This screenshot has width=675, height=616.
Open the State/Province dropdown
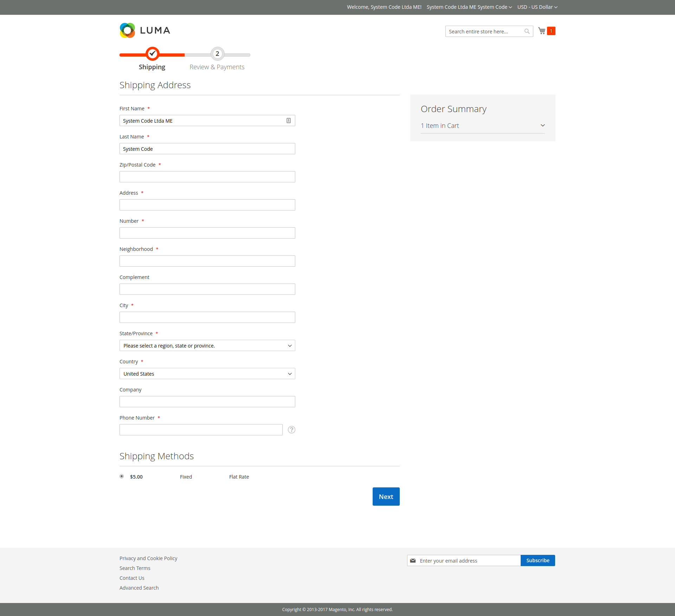click(x=207, y=345)
